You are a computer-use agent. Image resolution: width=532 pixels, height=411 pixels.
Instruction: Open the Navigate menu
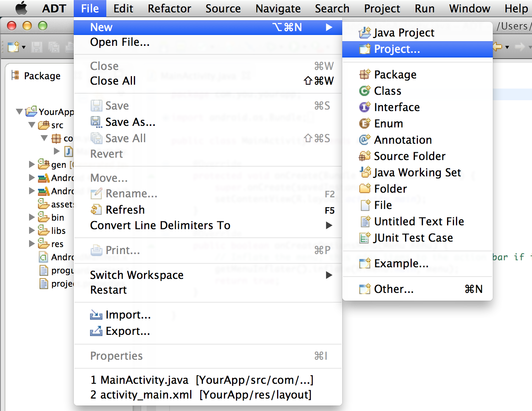coord(278,8)
